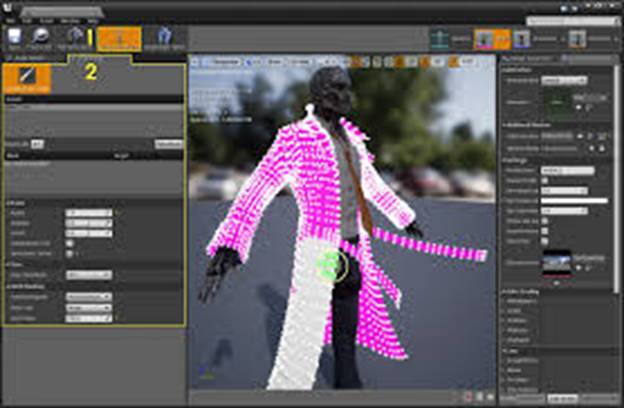Screen dimensions: 624x408
Task: Toggle the orange scale snap icon in viewport
Action: pyautogui.click(x=453, y=62)
